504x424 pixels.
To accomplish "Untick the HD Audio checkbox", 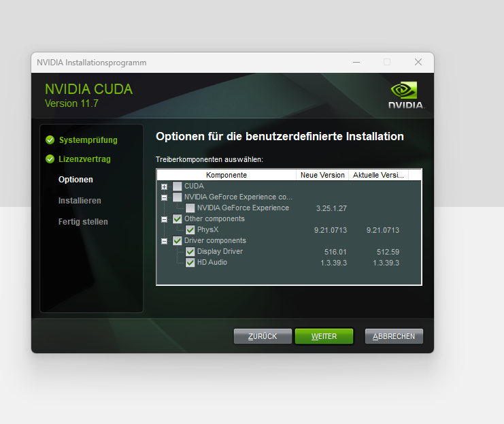I will coord(190,263).
